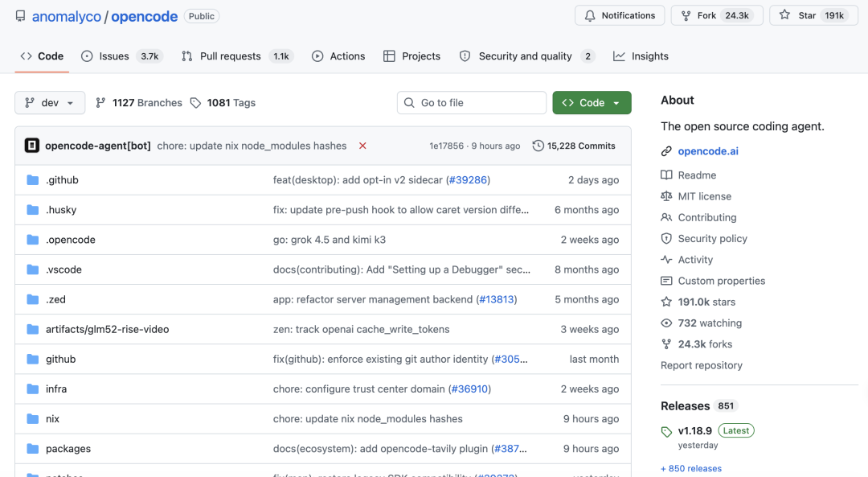View the 191.0k stars link

pos(706,302)
